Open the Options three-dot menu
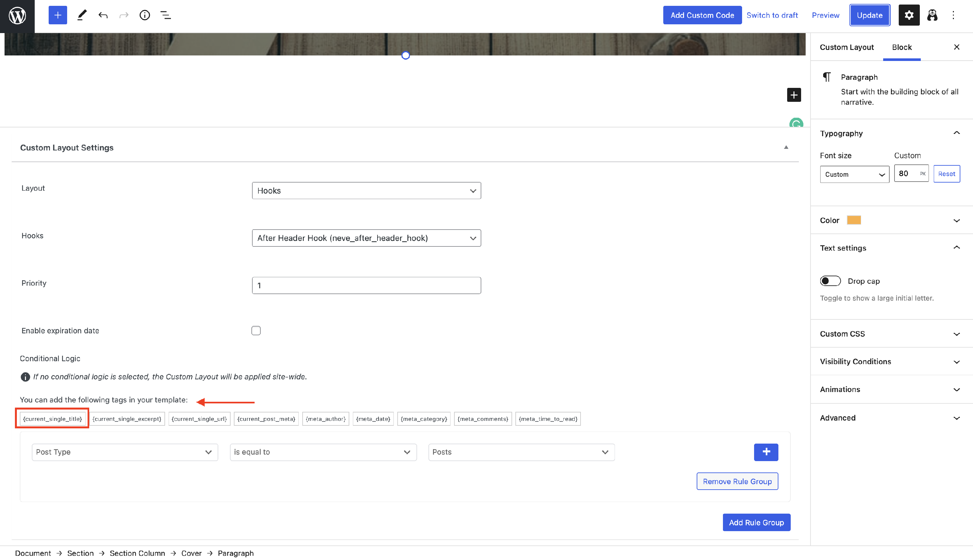The width and height of the screenshot is (973, 560). [x=954, y=15]
